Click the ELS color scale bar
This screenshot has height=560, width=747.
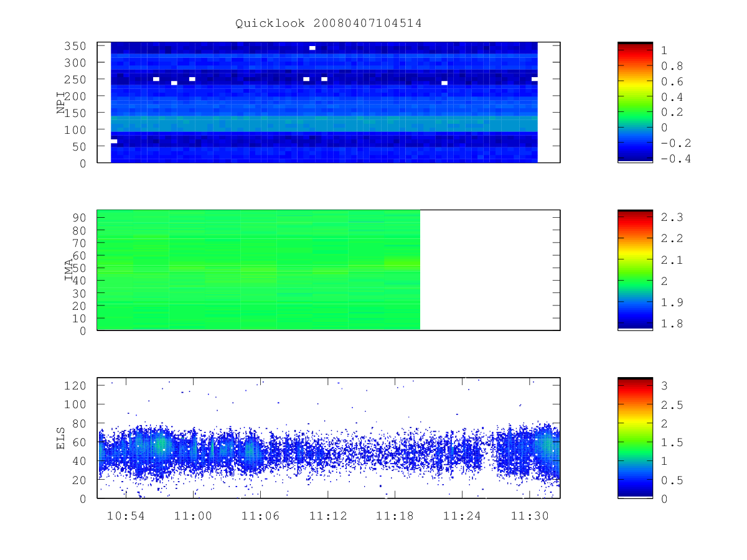pos(635,438)
